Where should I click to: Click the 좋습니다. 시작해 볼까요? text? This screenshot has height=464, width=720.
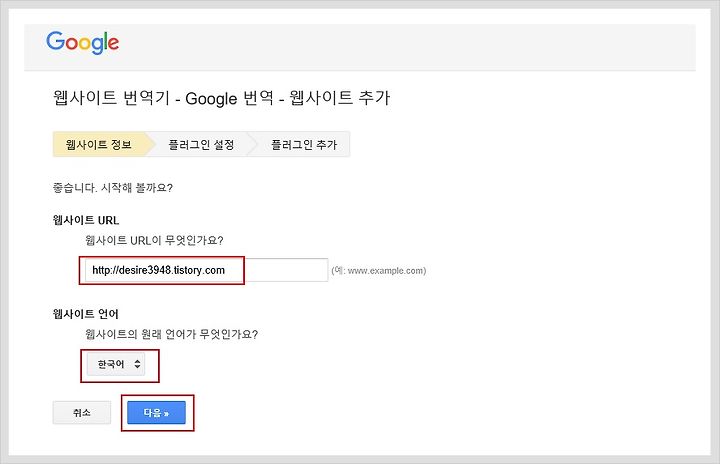point(113,188)
